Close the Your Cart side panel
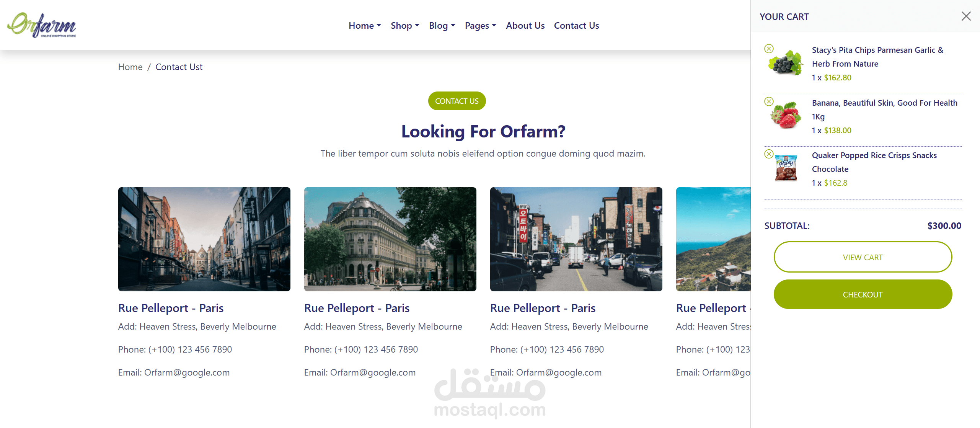 [x=966, y=16]
